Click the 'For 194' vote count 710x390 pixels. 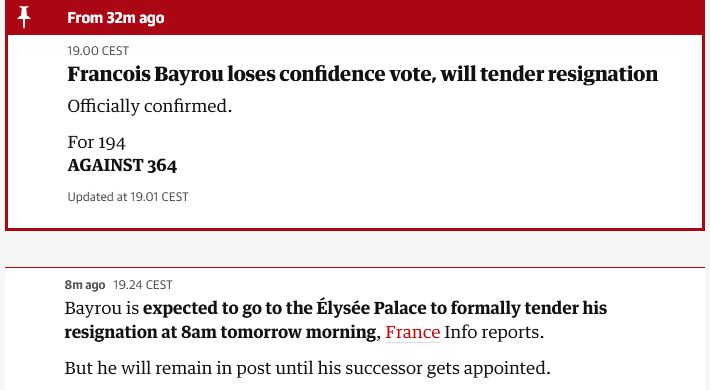pos(96,143)
